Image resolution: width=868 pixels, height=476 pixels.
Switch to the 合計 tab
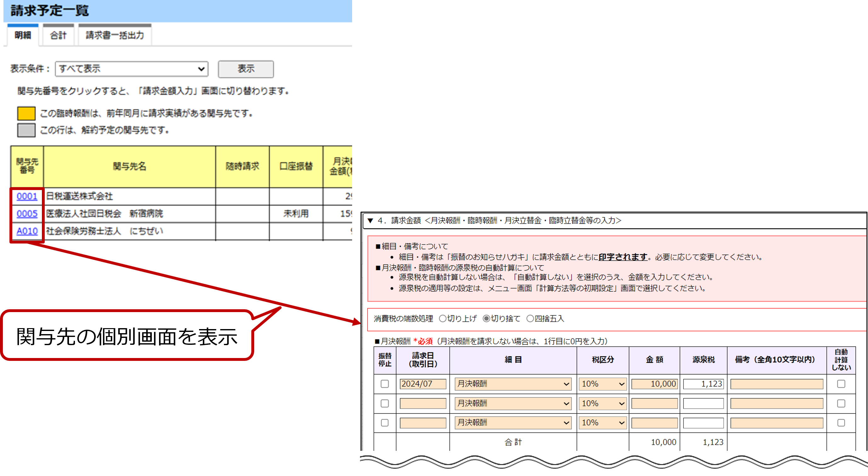click(x=58, y=35)
